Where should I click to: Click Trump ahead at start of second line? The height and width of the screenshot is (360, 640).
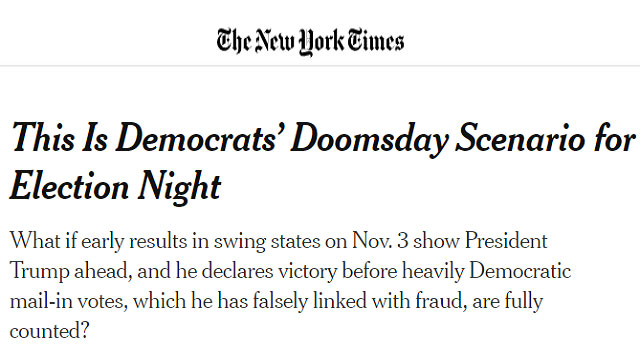pyautogui.click(x=71, y=271)
